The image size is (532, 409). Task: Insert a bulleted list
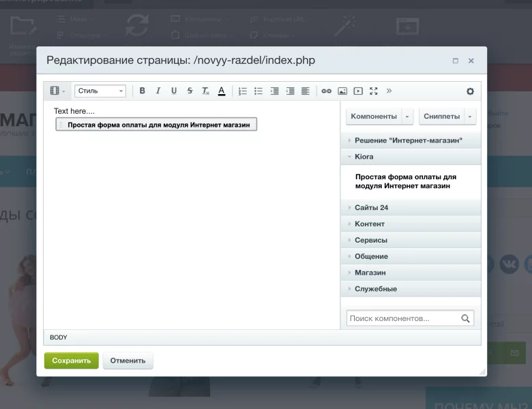click(x=258, y=91)
